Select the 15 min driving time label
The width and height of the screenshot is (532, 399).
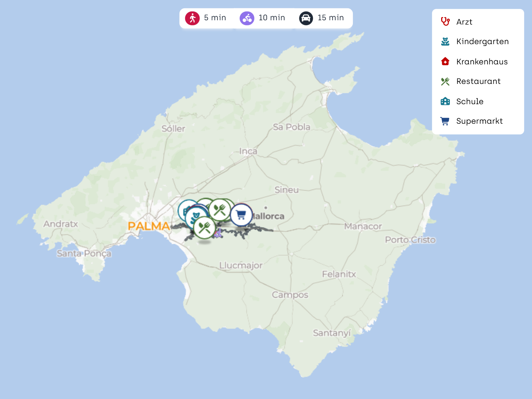pos(330,18)
